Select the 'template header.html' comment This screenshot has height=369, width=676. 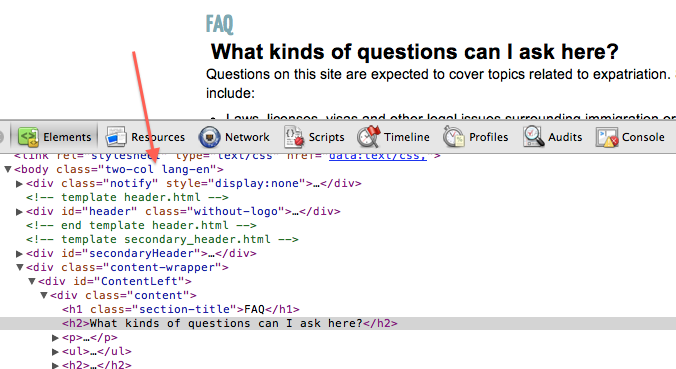coord(127,197)
